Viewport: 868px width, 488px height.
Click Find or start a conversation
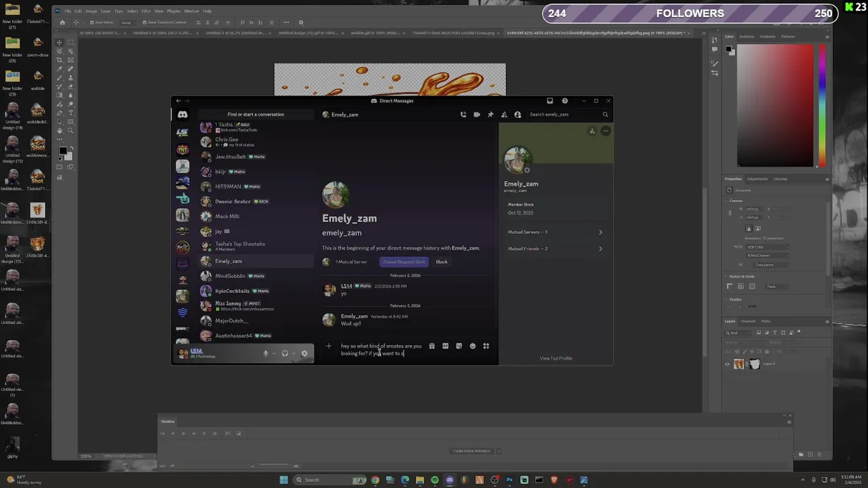(256, 115)
